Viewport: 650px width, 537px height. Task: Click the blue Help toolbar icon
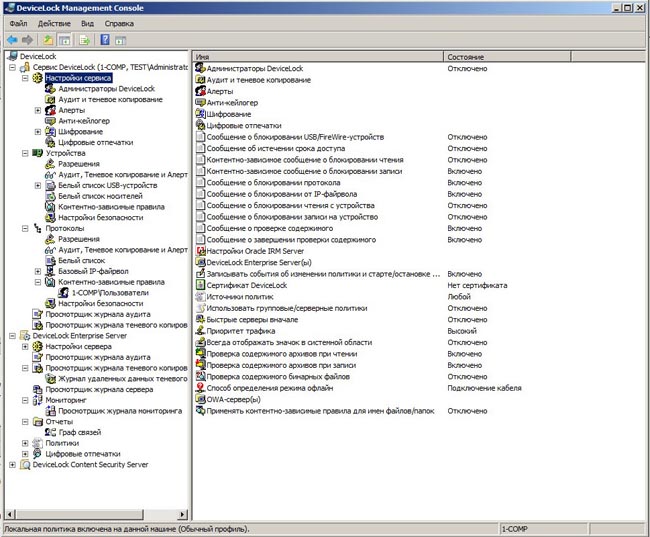pos(105,39)
